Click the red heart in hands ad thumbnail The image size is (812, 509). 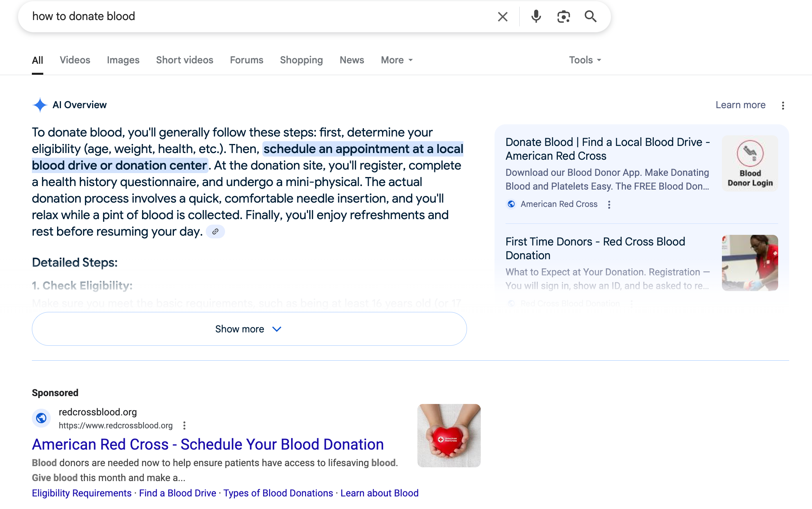coord(449,435)
